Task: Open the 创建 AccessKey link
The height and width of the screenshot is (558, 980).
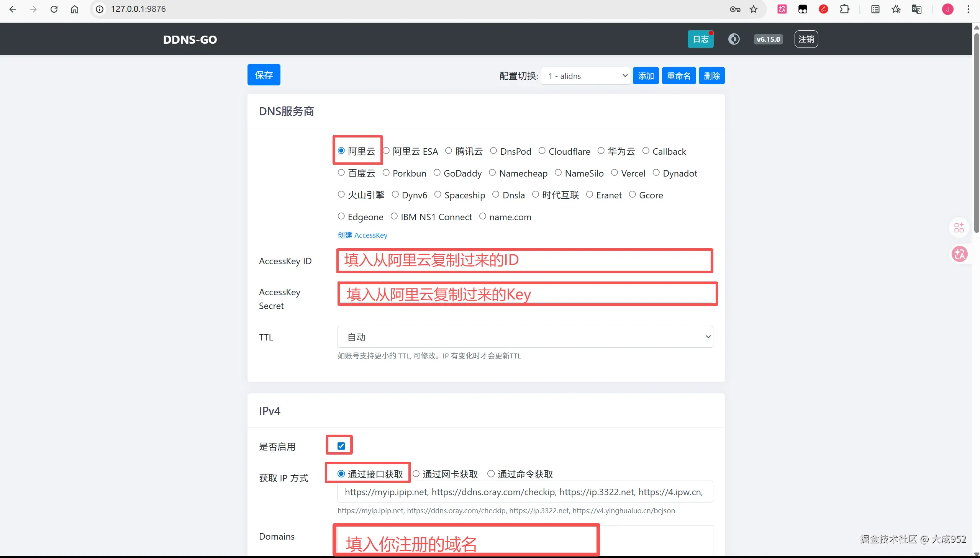Action: tap(362, 235)
